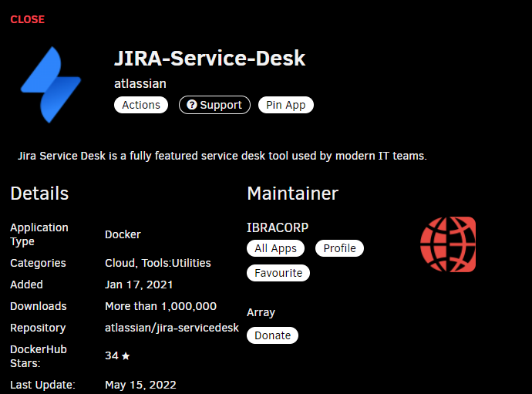Viewport: 532px width, 394px height.
Task: Select the atlassian/jira-servicedesk repository text
Action: [x=172, y=328]
